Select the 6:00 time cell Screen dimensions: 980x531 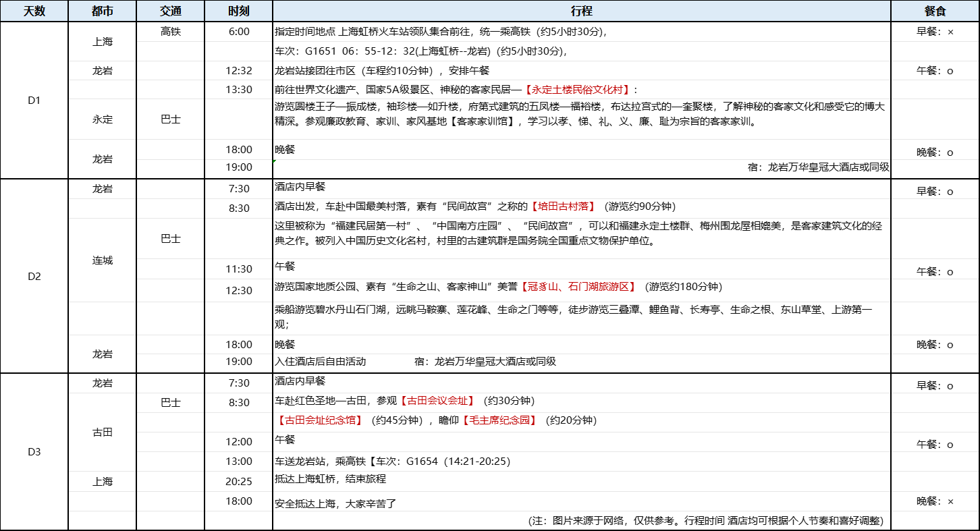tap(239, 32)
